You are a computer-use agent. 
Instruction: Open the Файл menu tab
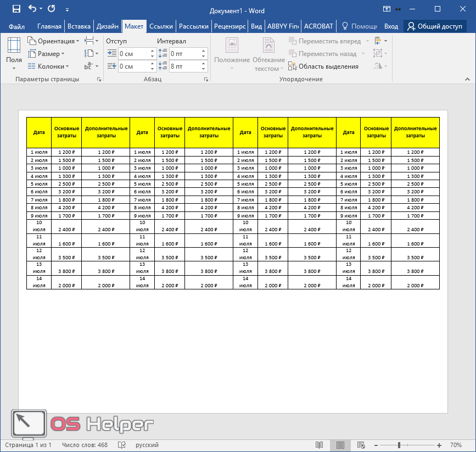coord(16,26)
